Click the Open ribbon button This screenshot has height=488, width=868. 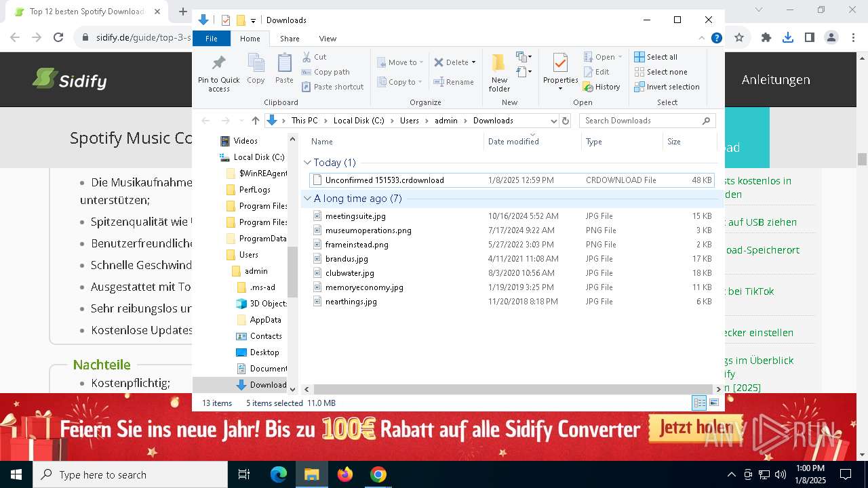602,57
